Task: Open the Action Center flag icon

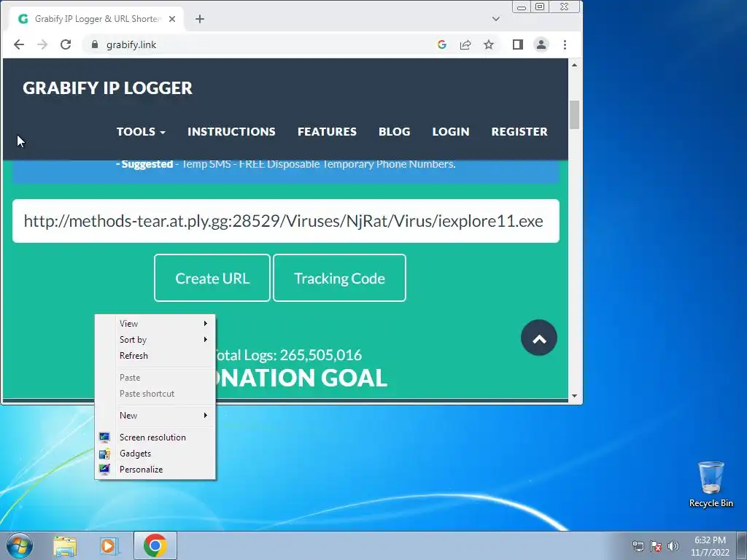Action: tap(656, 546)
